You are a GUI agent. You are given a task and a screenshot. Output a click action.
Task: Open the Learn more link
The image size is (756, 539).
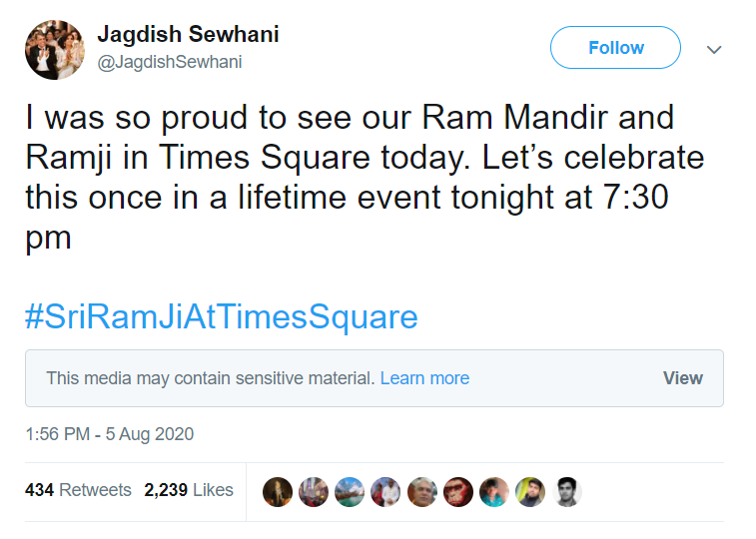tap(424, 378)
